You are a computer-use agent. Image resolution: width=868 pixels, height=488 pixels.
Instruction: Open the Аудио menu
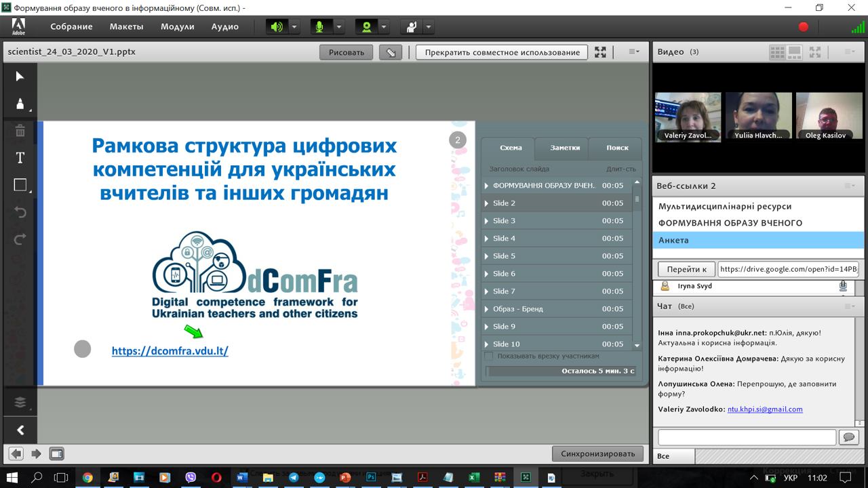[x=225, y=26]
